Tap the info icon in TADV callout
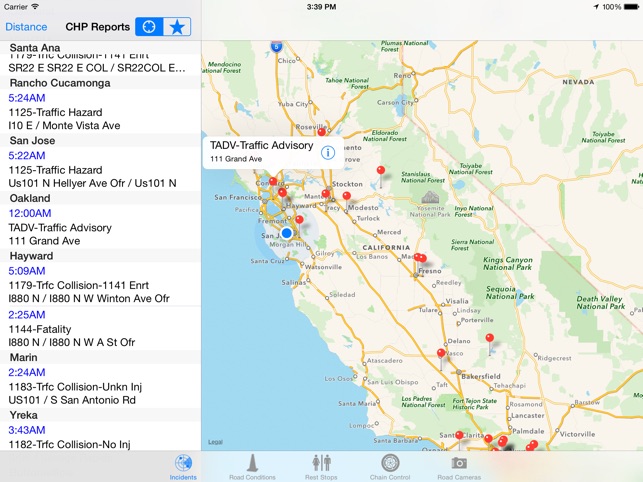 [x=328, y=153]
